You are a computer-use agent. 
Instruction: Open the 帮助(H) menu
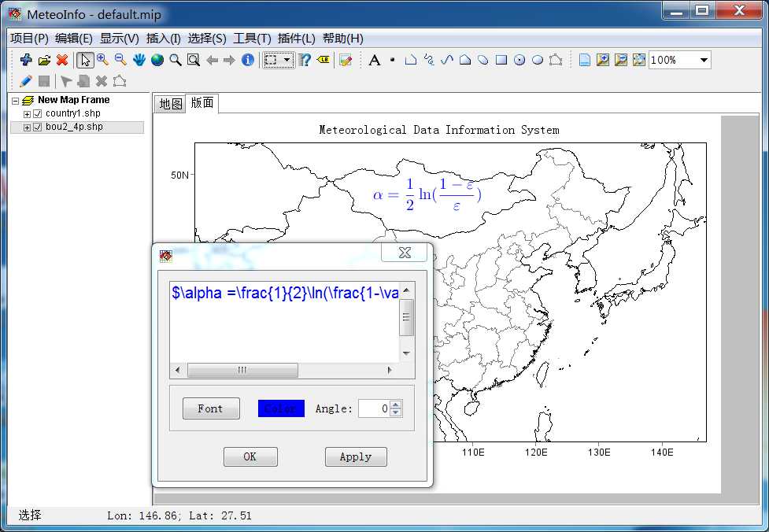[x=343, y=39]
